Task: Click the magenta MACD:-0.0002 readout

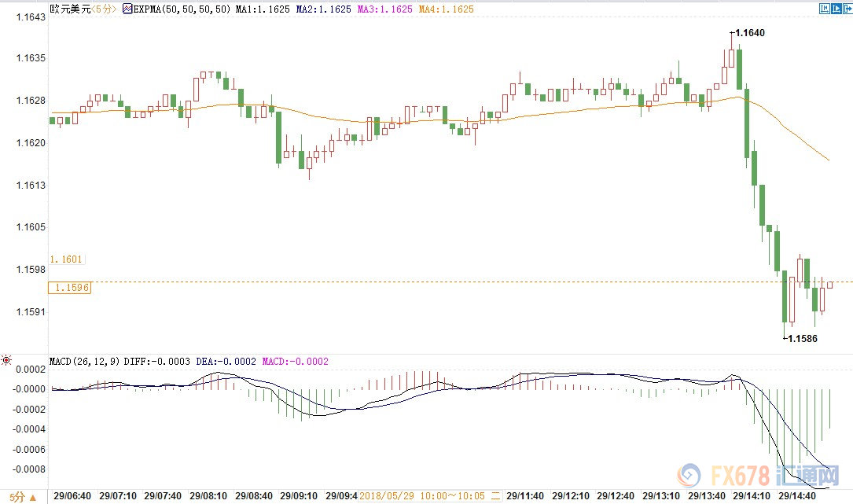Action: [296, 362]
